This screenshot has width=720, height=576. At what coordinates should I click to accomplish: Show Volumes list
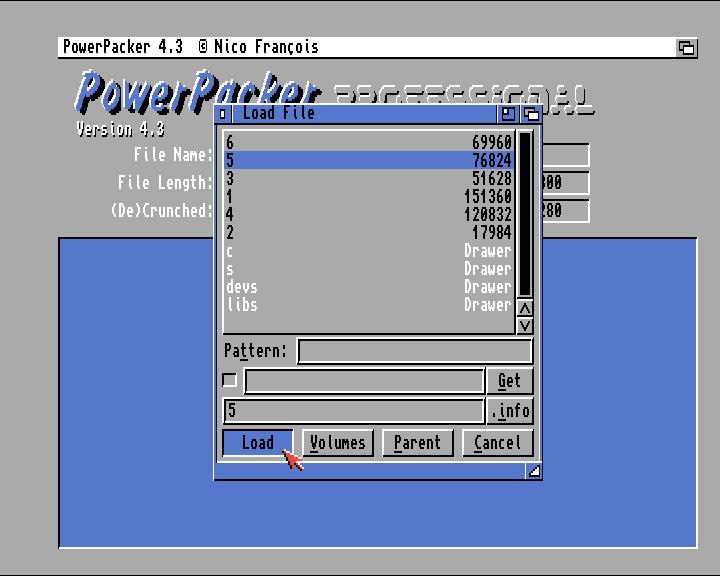(x=337, y=443)
